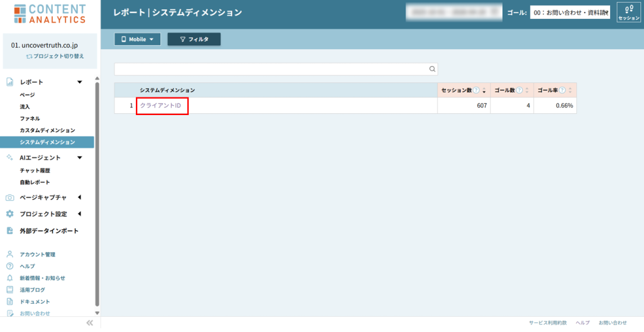Click the help icon beside セッション数

(476, 90)
